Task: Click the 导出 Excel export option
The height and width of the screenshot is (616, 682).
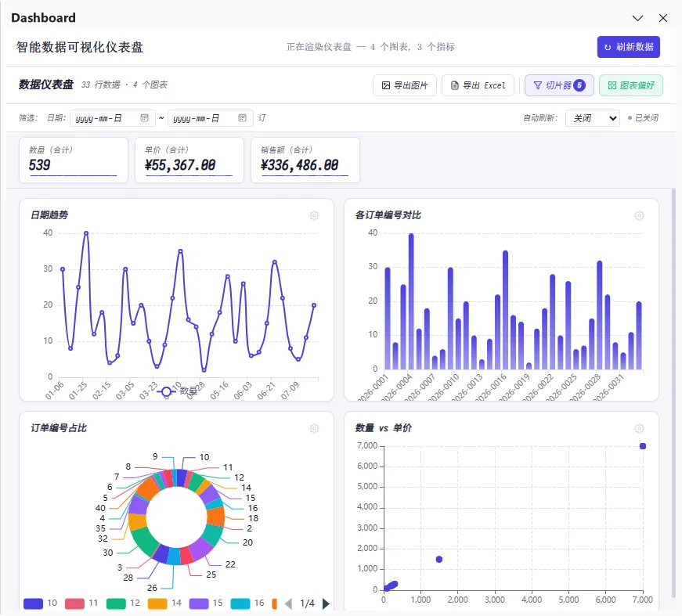Action: click(478, 85)
